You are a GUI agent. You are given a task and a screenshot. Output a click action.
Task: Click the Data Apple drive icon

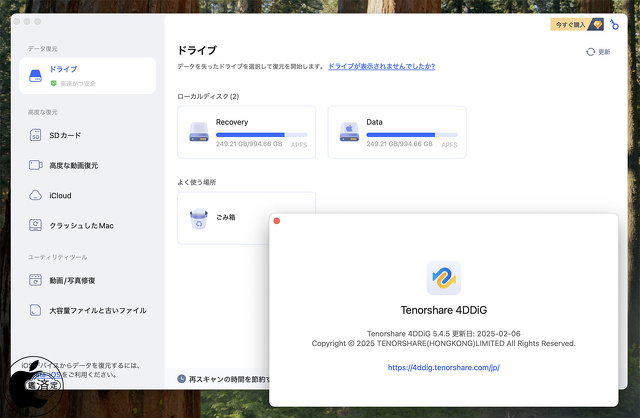(x=349, y=132)
